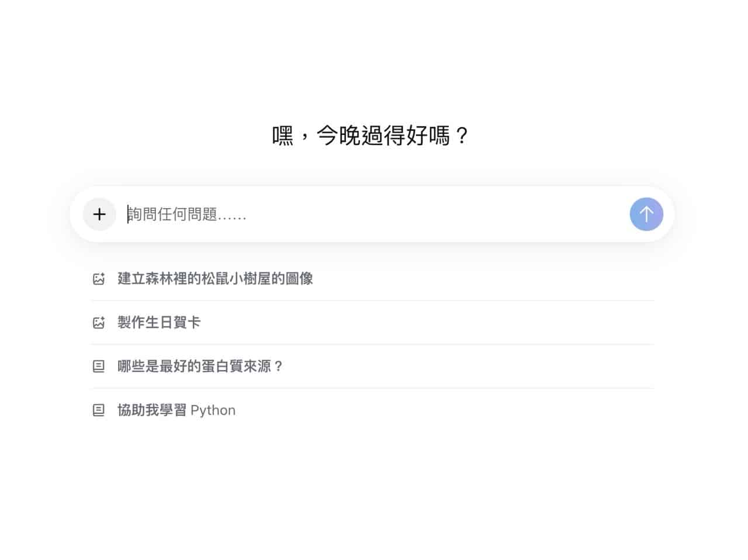Click the word Python in the last suggestion
This screenshot has height=560, width=748.
pos(213,410)
